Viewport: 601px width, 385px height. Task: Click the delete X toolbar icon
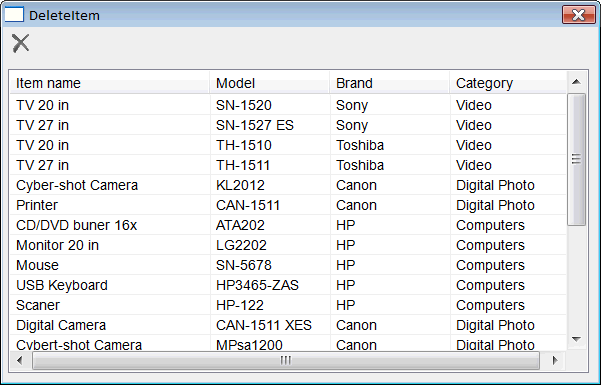tap(21, 43)
